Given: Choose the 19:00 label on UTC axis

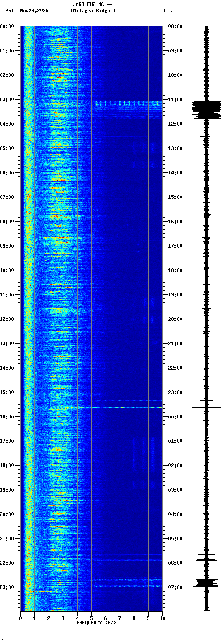Looking at the screenshot, I should tap(175, 295).
